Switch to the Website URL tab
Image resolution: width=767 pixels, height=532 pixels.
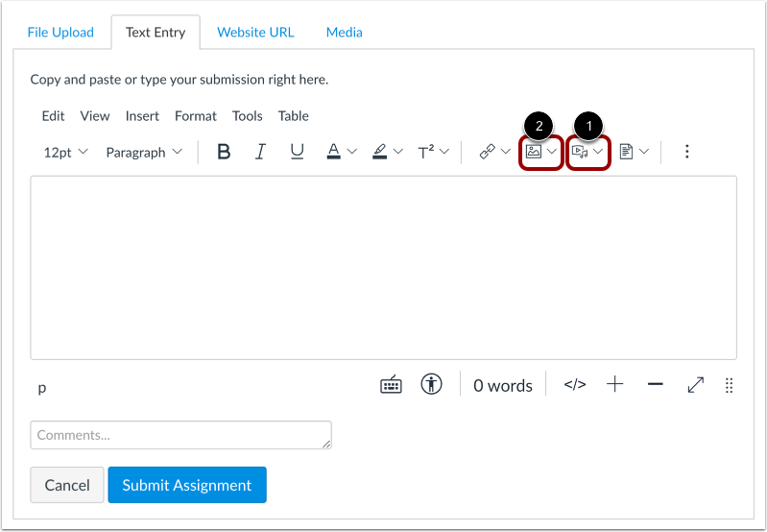pos(256,33)
